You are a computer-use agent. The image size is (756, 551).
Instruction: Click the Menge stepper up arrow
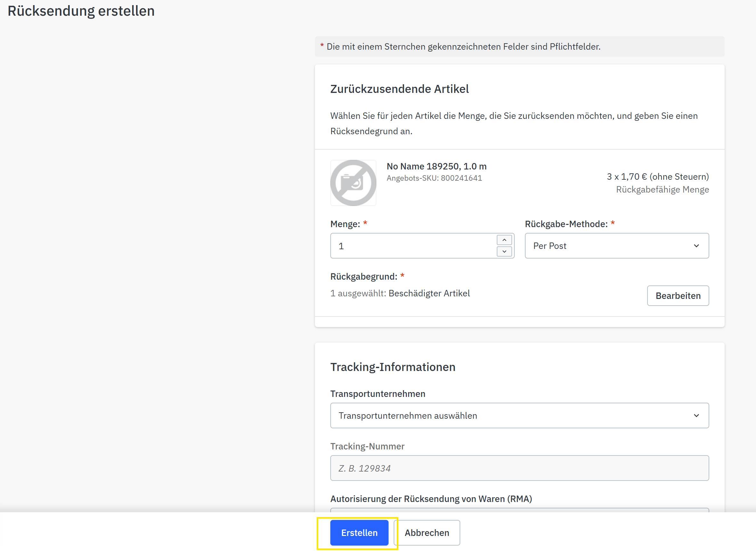click(504, 240)
